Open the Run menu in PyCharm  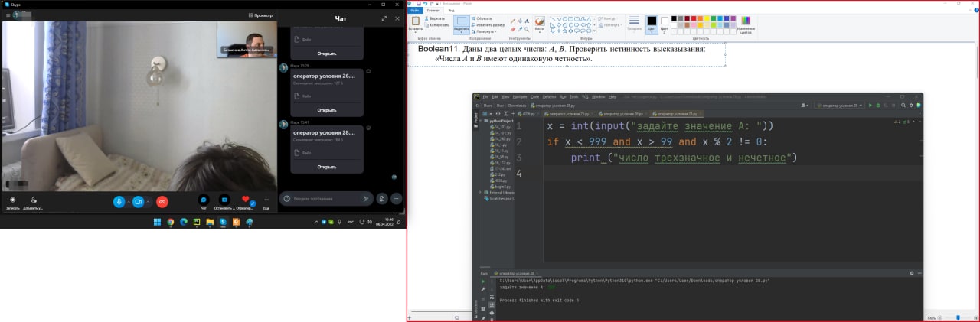coord(563,97)
